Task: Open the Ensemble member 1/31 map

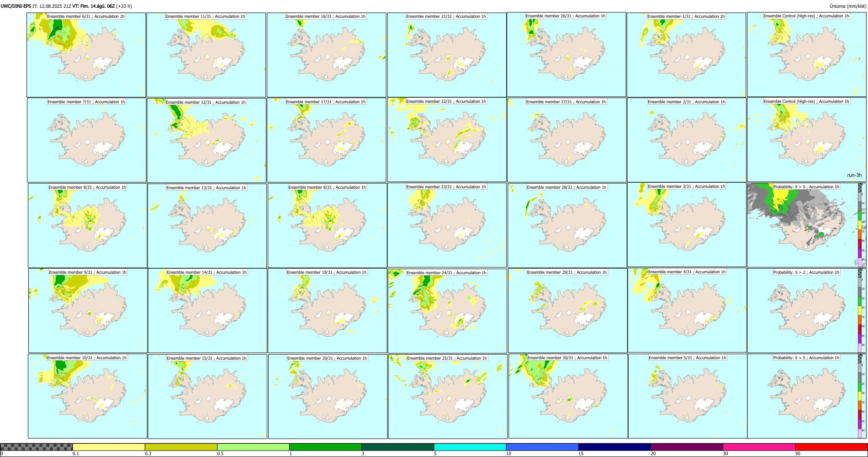Action: pos(686,55)
